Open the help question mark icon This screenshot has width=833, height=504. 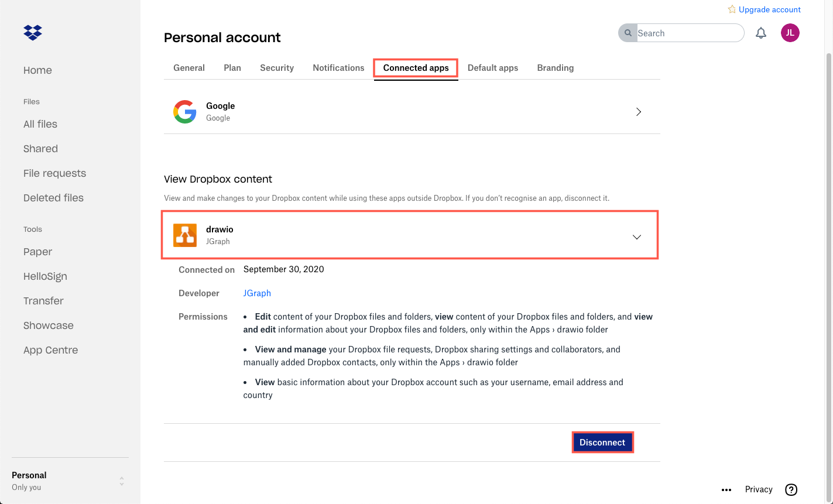pos(791,489)
